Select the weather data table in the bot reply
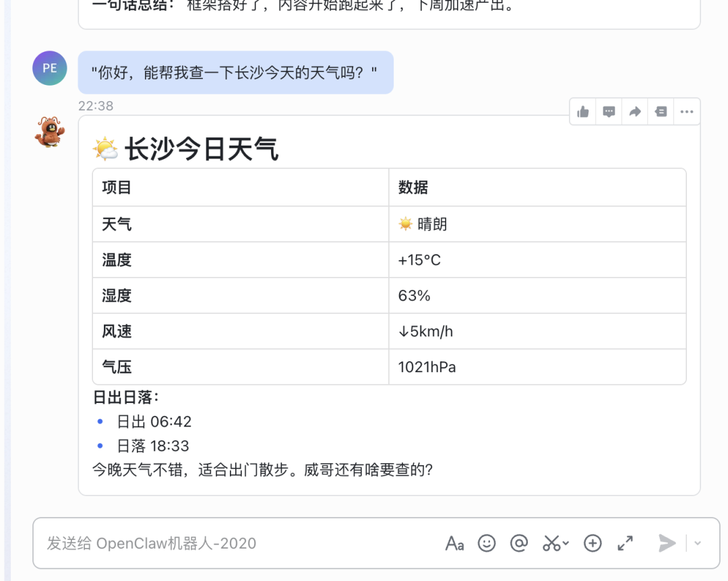This screenshot has width=728, height=581. (x=389, y=276)
